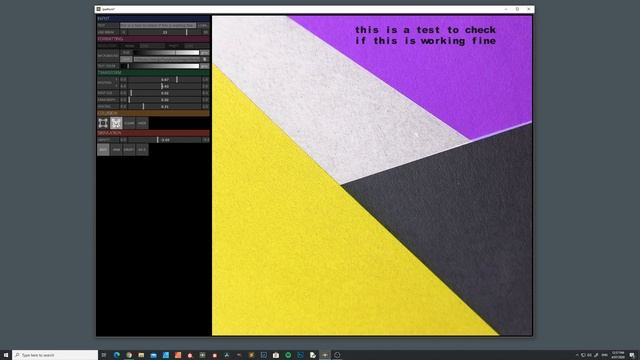The height and width of the screenshot is (360, 640).
Task: Click the background image path field
Action: 167,59
